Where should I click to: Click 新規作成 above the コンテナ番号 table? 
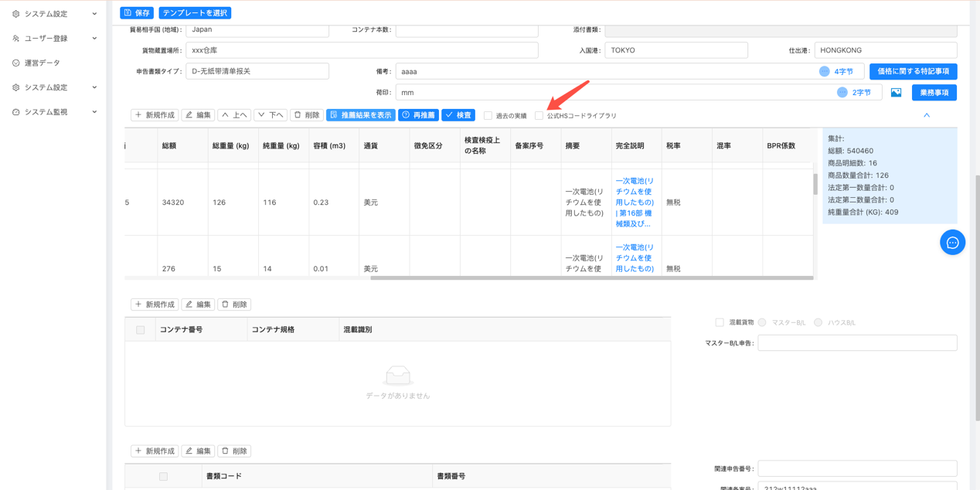(x=155, y=305)
